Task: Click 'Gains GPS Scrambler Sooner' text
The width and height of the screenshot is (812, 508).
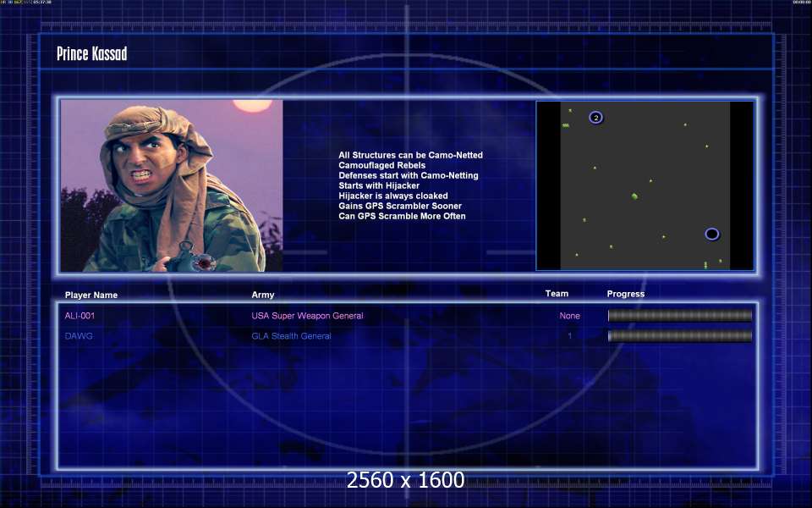Action: pos(400,206)
